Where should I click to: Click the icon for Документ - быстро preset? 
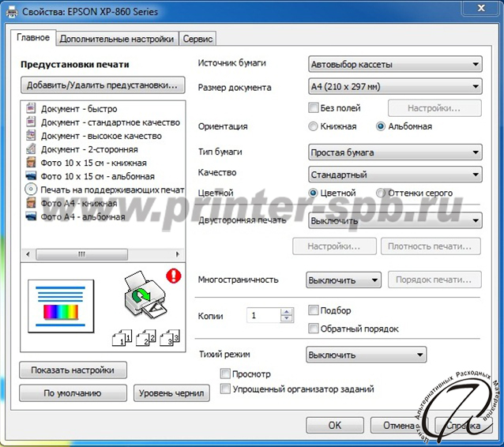(x=31, y=108)
